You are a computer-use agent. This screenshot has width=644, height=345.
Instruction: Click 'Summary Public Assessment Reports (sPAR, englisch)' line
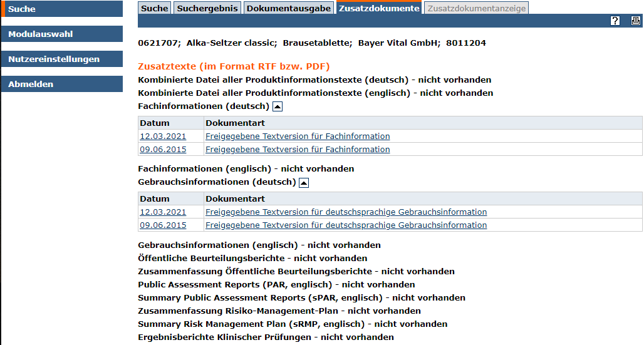(x=301, y=298)
